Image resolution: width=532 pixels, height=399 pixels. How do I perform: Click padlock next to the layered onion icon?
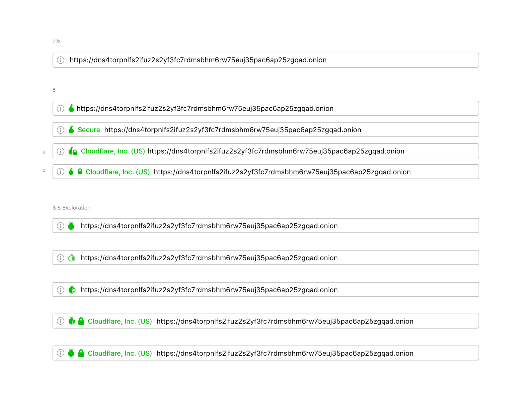(81, 321)
